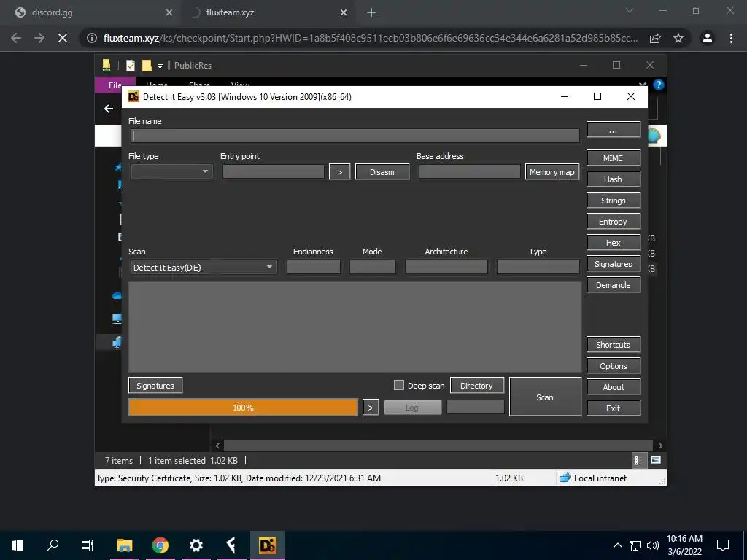The height and width of the screenshot is (560, 747).
Task: Open the Hash tool
Action: (x=613, y=179)
